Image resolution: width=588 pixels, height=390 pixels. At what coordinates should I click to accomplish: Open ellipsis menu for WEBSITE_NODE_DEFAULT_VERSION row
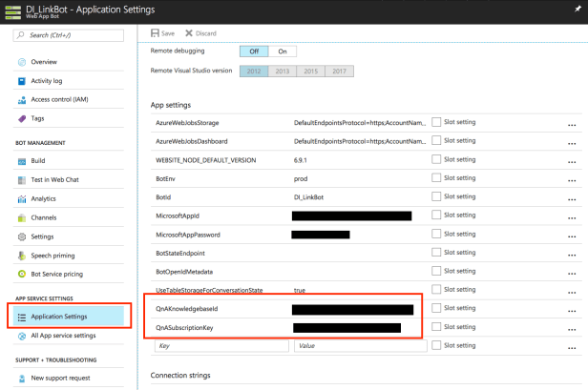(x=572, y=161)
